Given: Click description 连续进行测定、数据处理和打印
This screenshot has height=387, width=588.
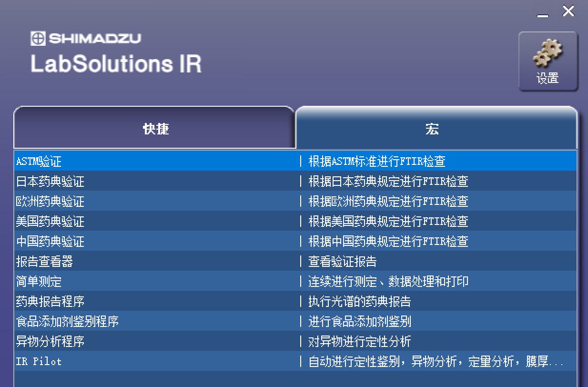Looking at the screenshot, I should coord(388,282).
